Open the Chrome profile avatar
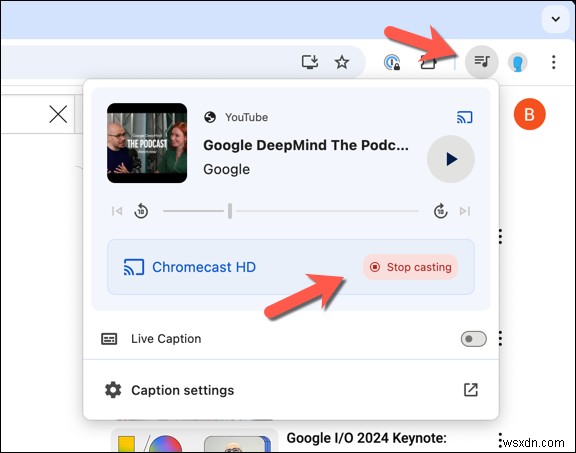This screenshot has width=576, height=453. pyautogui.click(x=518, y=62)
